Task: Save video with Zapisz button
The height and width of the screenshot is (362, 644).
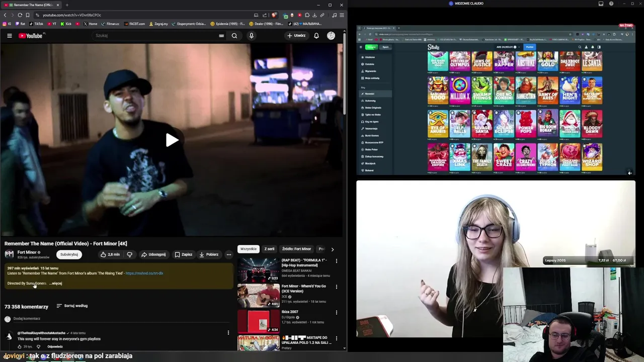Action: (x=184, y=254)
